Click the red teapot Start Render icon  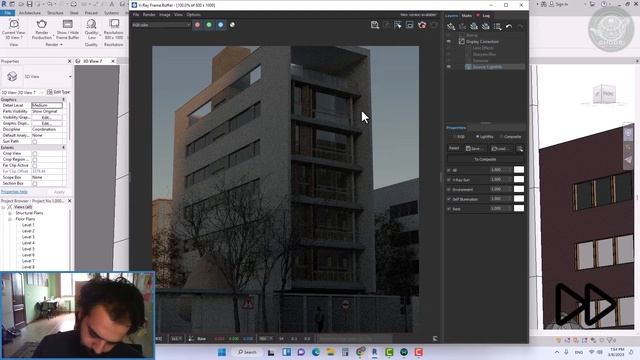coord(422,25)
